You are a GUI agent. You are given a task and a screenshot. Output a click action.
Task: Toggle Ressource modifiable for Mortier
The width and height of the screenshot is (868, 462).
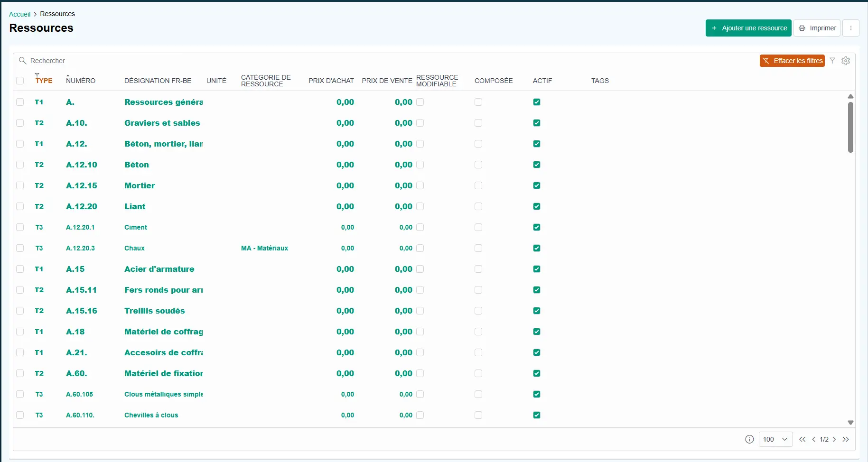coord(420,185)
